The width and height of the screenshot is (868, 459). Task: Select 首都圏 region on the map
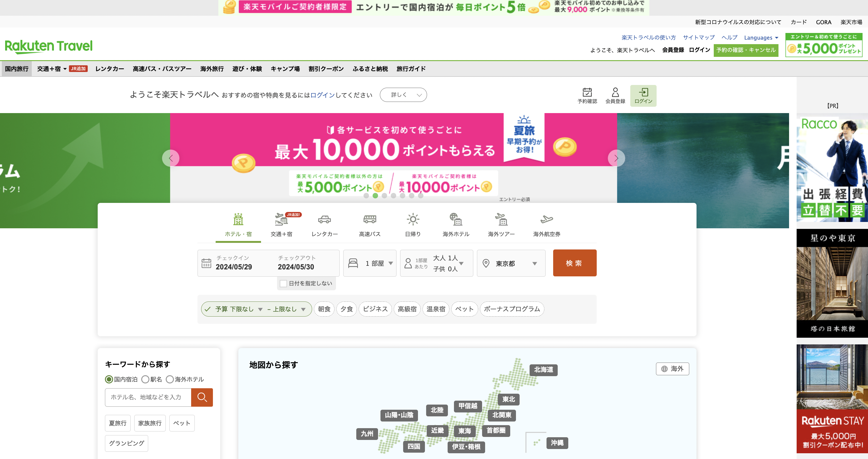coord(496,431)
